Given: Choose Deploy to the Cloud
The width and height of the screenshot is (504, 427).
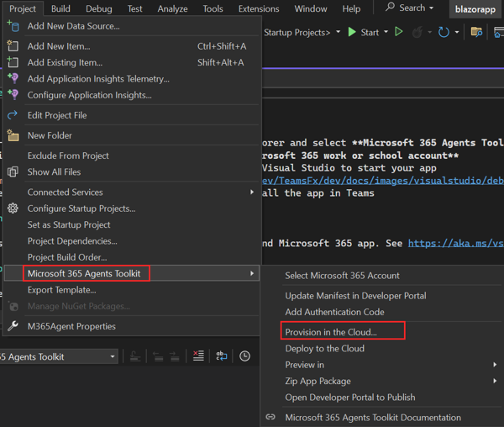Looking at the screenshot, I should (x=324, y=348).
